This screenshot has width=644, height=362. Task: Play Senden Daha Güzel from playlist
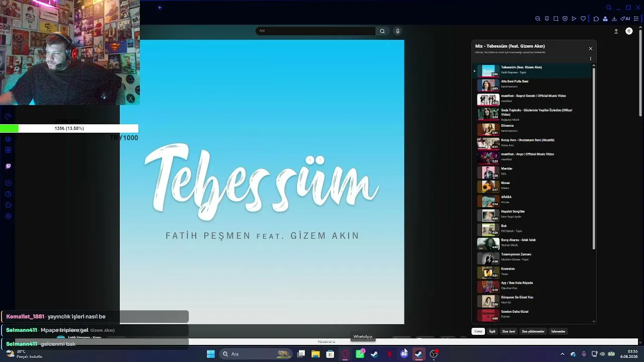pos(532,315)
